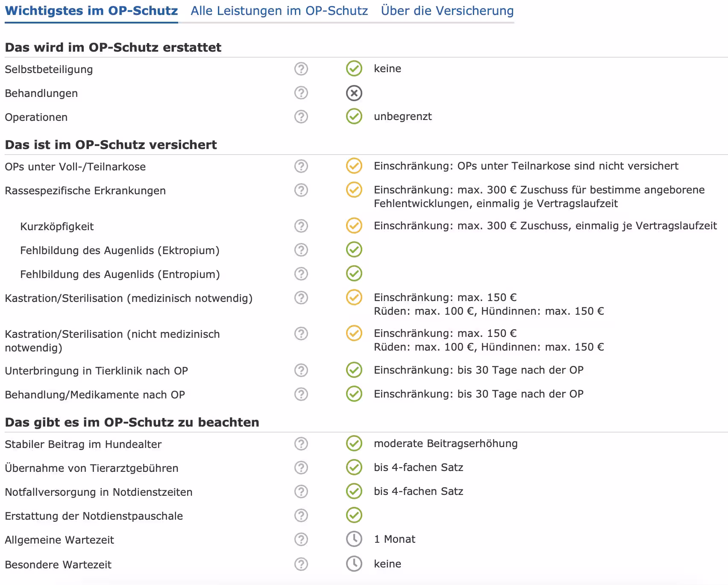Click 'Erstattung der Notdienstpauschale' label
Viewport: 728px width, 585px height.
click(x=94, y=516)
